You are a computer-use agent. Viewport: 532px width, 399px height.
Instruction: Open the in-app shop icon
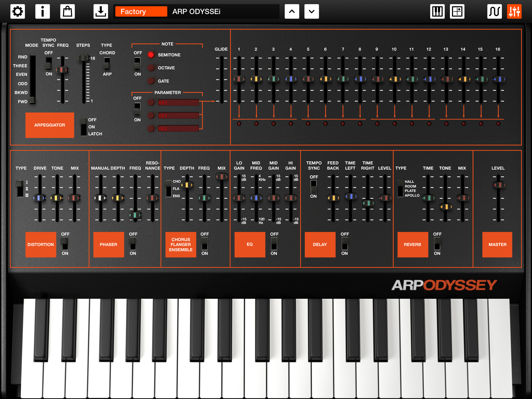(x=67, y=11)
